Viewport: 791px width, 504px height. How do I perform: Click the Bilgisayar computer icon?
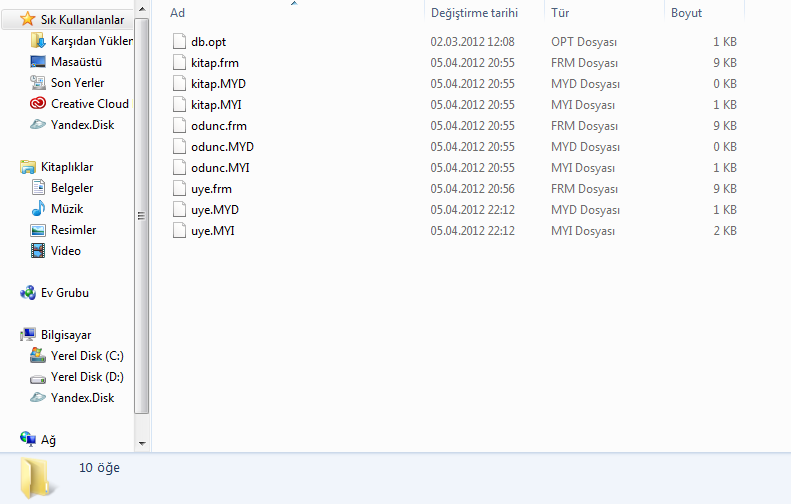(28, 334)
